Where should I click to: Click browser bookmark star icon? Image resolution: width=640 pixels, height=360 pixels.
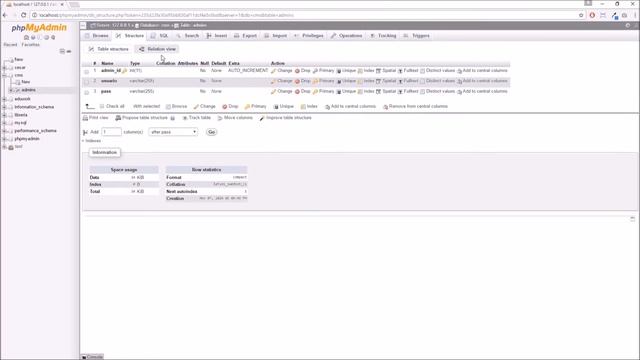[x=581, y=15]
